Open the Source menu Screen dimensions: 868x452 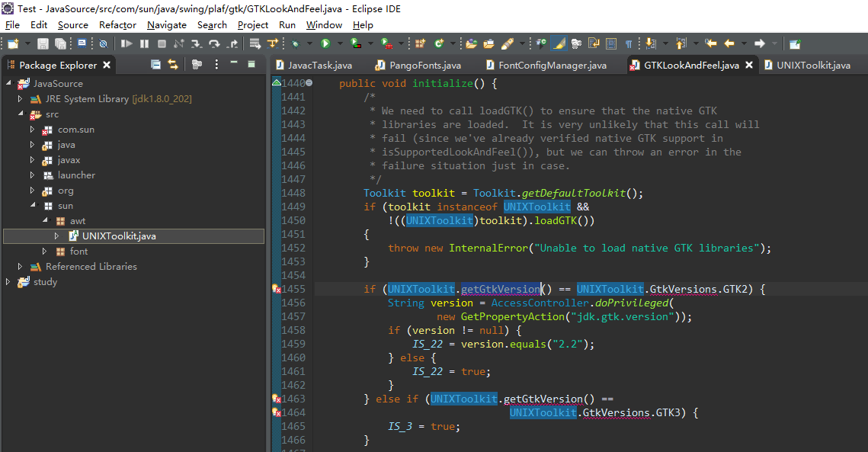(73, 25)
